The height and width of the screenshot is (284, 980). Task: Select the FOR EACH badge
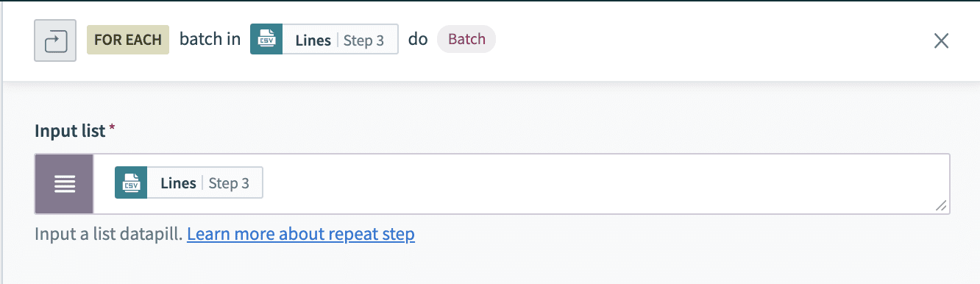(x=128, y=40)
